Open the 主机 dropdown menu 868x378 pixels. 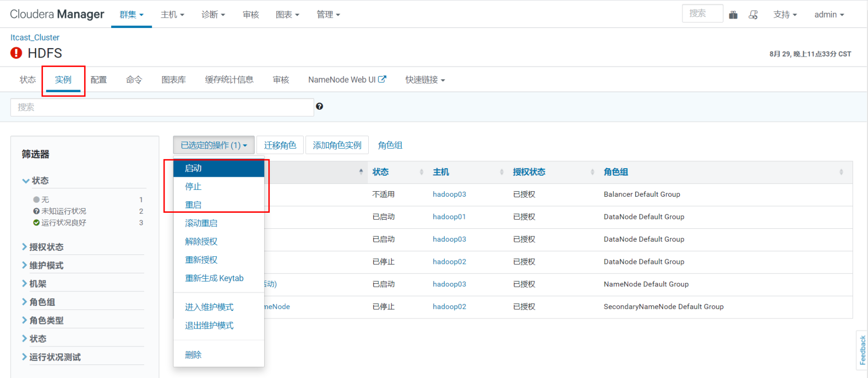coord(173,15)
